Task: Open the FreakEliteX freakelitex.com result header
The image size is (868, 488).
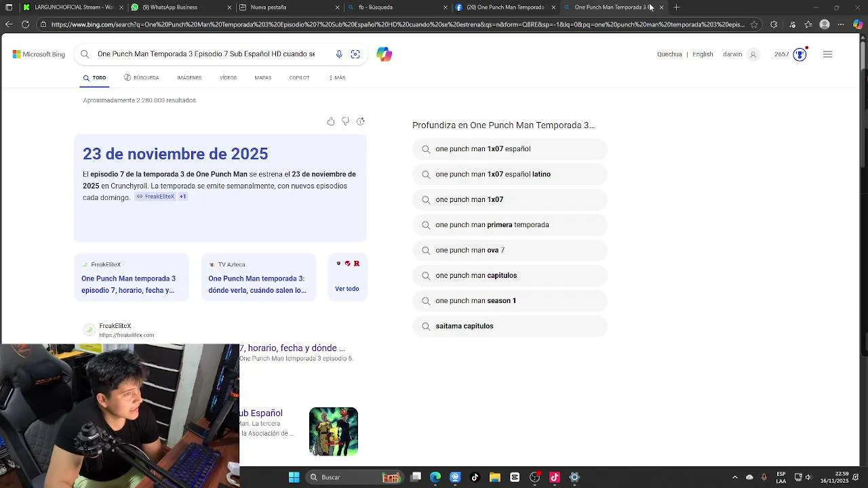Action: click(119, 330)
